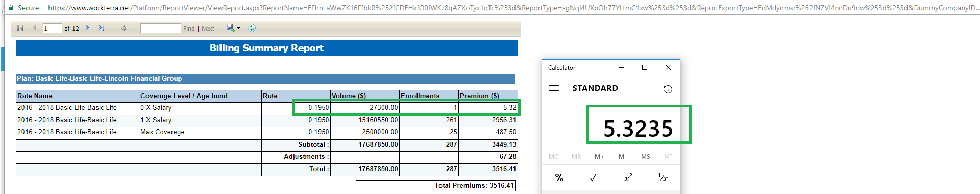Click the Next search result link

[x=208, y=29]
